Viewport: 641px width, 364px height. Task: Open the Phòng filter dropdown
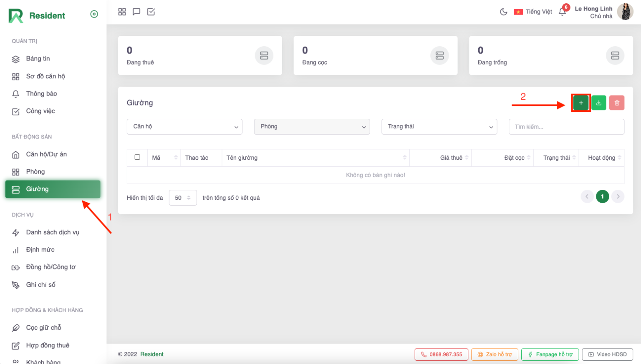312,127
